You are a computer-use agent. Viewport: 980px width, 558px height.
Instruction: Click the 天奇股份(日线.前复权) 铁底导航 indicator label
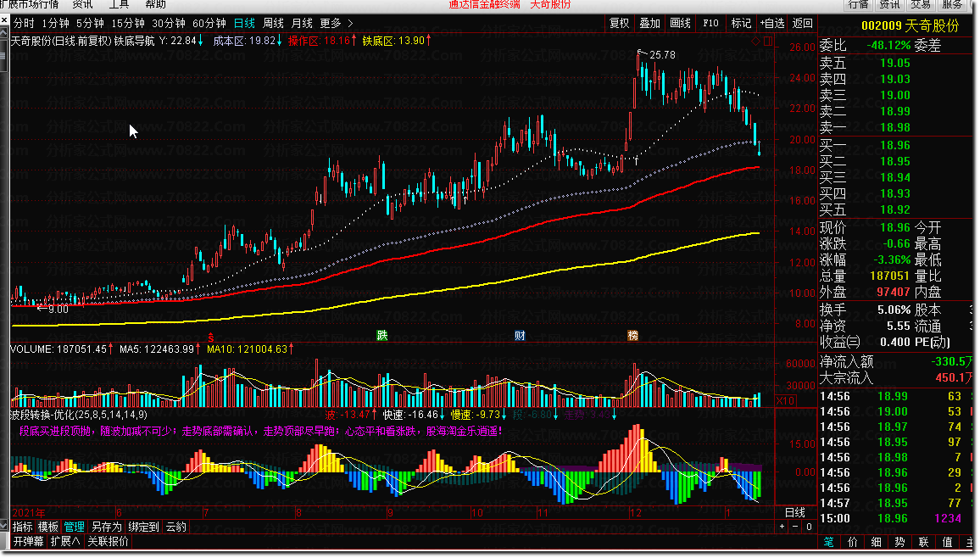pos(82,41)
